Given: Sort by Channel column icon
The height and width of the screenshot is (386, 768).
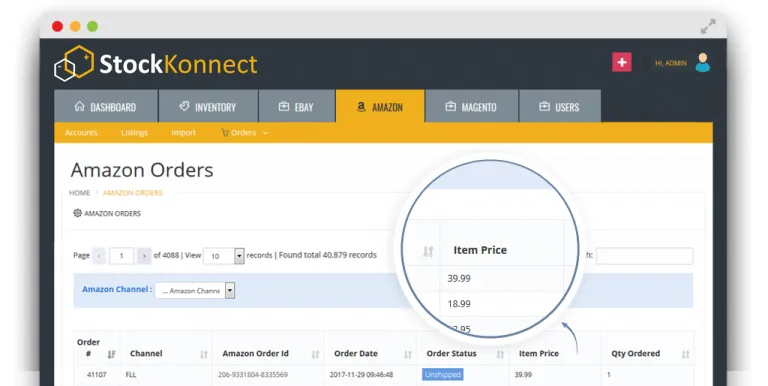Looking at the screenshot, I should click(204, 354).
